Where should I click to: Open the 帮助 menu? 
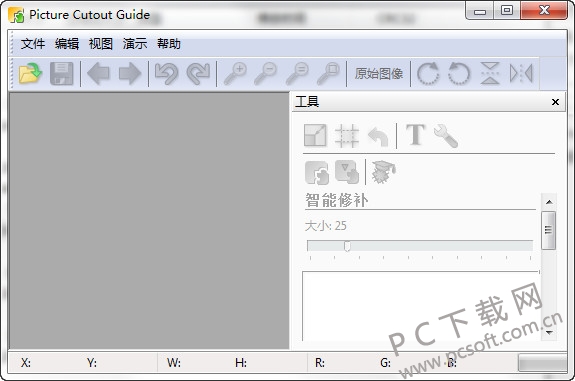click(169, 44)
